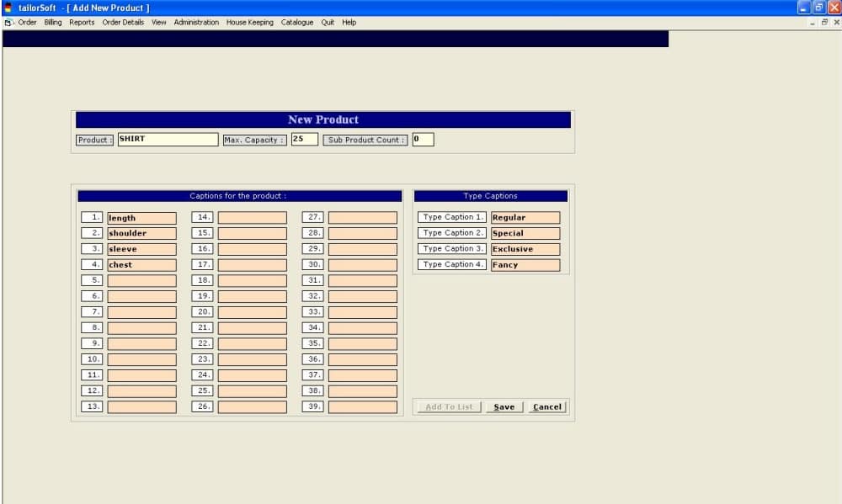Open the Administration menu
Image resolution: width=842 pixels, height=504 pixels.
click(196, 23)
